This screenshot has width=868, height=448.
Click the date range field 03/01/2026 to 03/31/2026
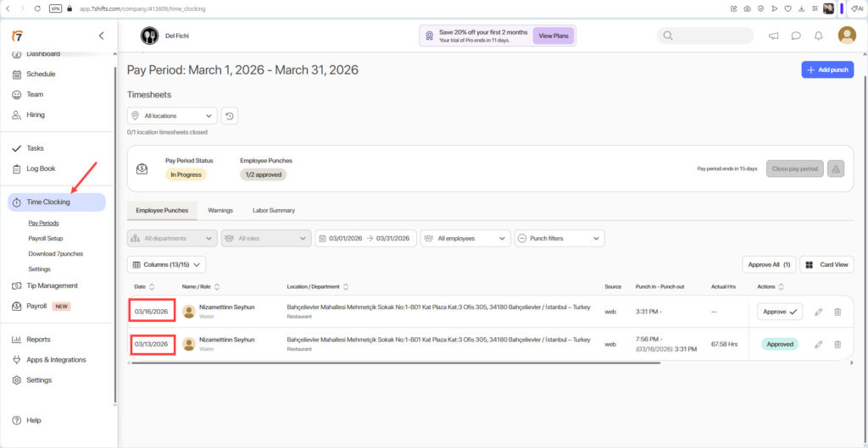[366, 239]
